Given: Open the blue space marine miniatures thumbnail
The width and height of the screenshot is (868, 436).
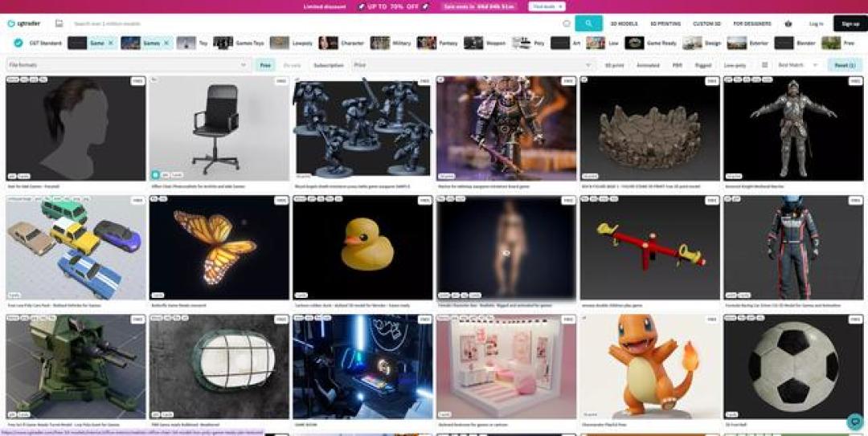Looking at the screenshot, I should click(362, 128).
